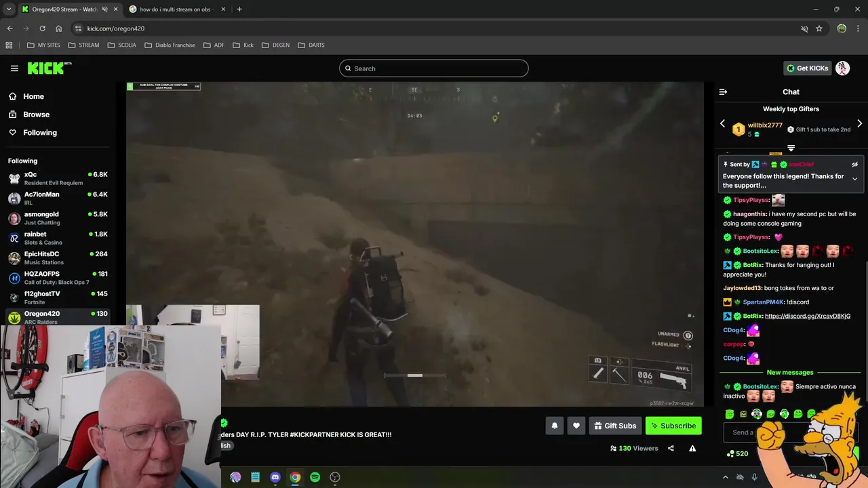This screenshot has width=868, height=488.
Task: Show previous weekly top gifter
Action: tap(722, 124)
